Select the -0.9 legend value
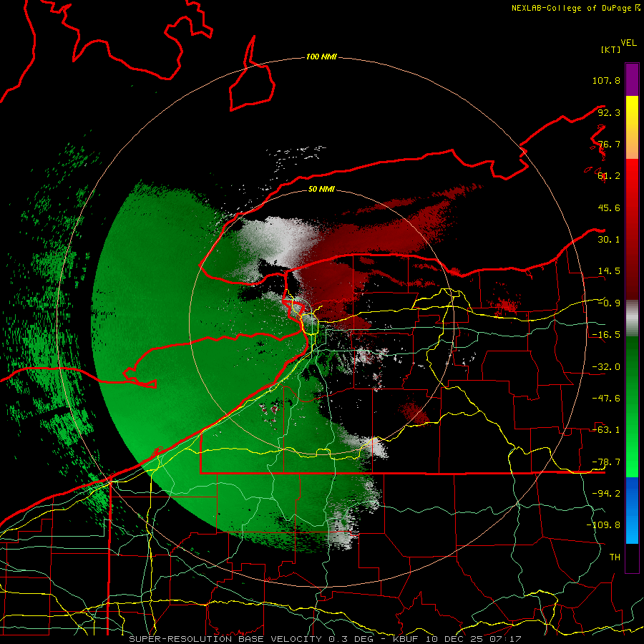Image resolution: width=644 pixels, height=644 pixels. coord(609,303)
